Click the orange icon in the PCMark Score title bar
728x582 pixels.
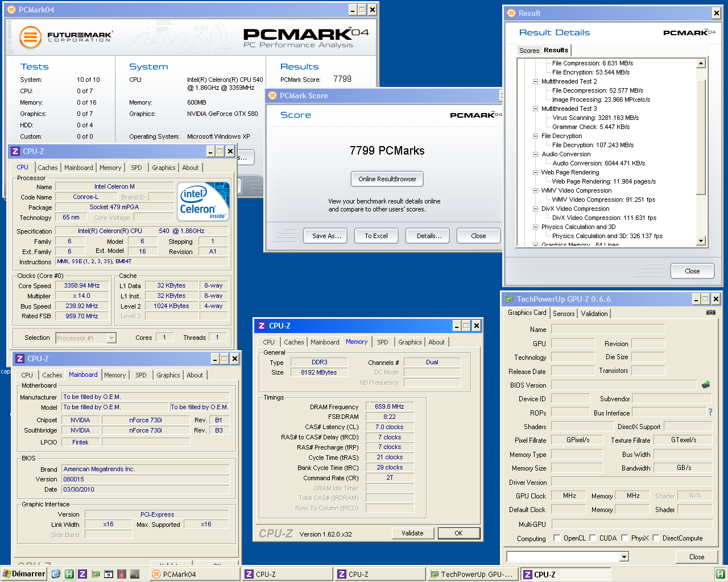272,95
